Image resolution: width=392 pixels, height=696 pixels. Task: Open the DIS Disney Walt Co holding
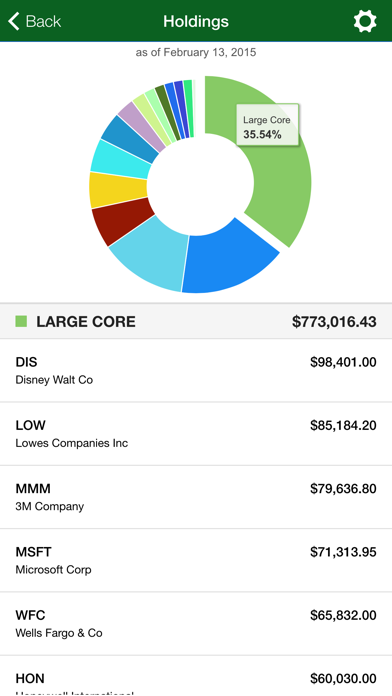click(196, 371)
